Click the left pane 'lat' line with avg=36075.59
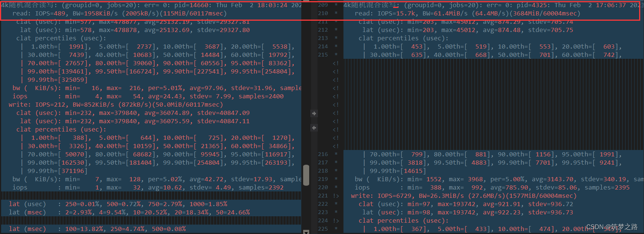This screenshot has width=644, height=234. tap(135, 121)
